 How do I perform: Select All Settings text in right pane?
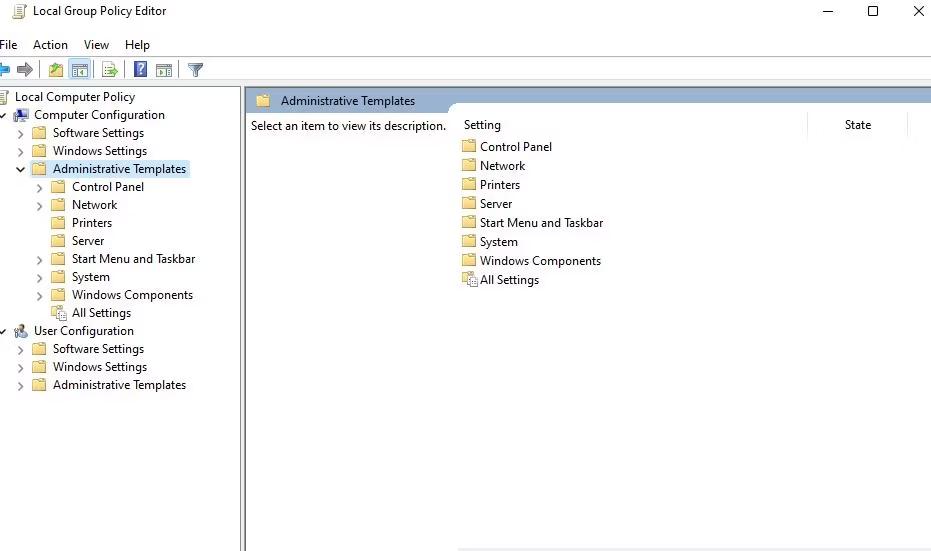[509, 280]
